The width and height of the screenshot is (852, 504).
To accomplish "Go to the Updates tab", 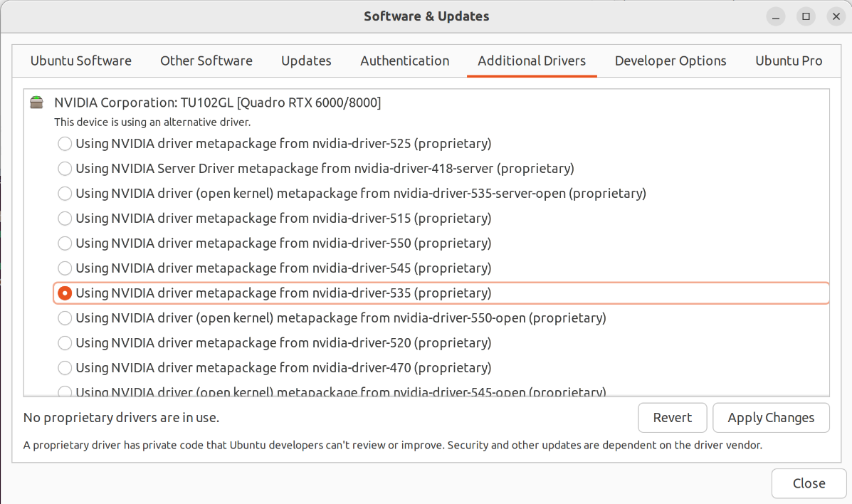I will (306, 61).
